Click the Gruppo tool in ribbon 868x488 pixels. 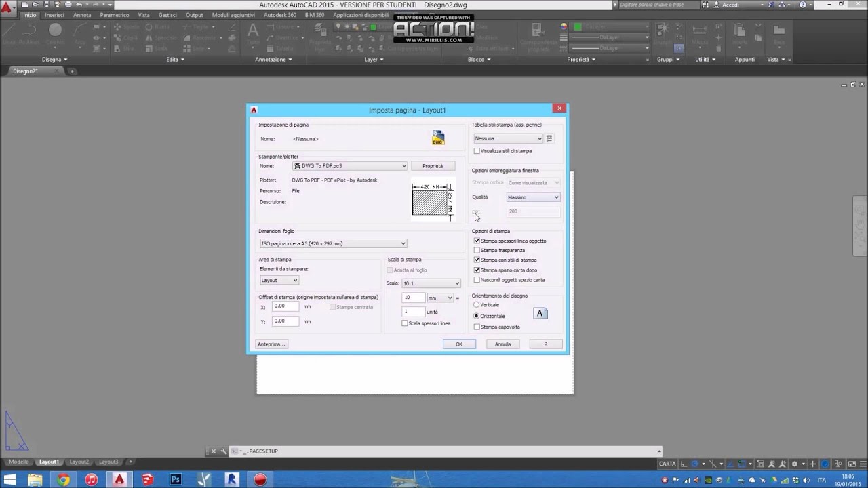coord(663,34)
